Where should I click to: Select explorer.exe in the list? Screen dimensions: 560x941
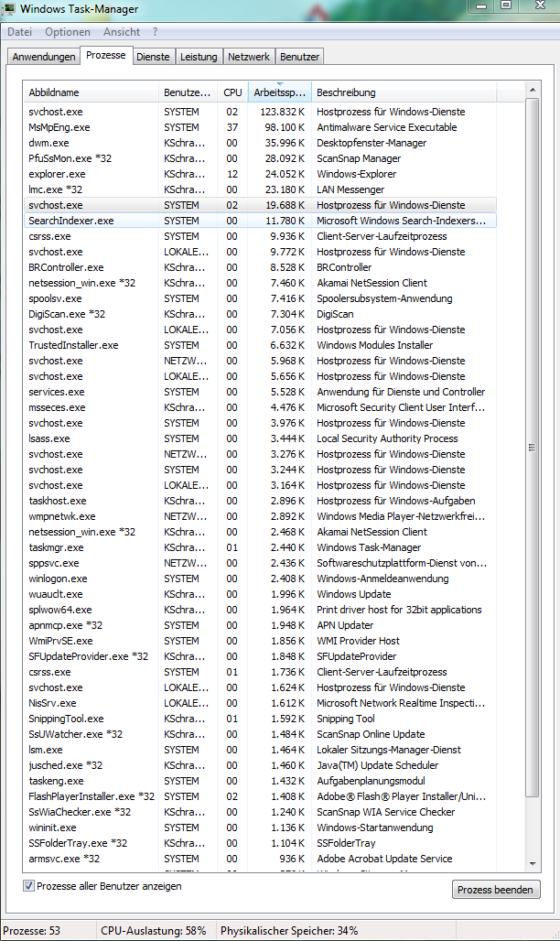(x=260, y=174)
